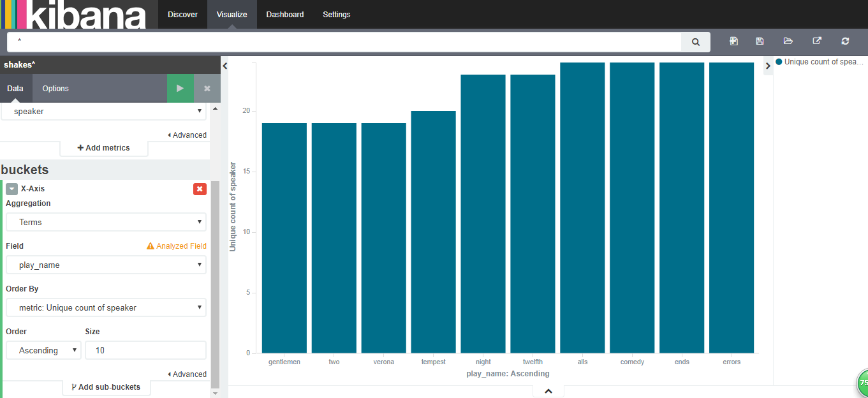Click the 'comedy' x-axis label

coord(632,362)
